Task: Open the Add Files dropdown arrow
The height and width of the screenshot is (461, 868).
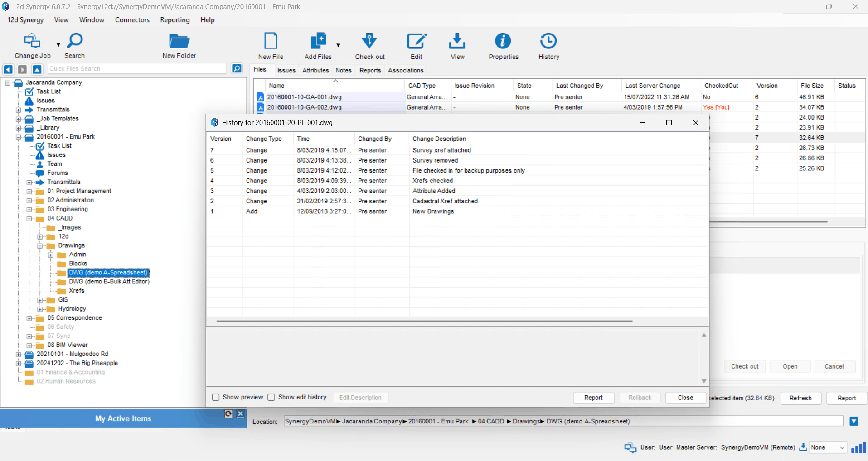Action: tap(338, 45)
